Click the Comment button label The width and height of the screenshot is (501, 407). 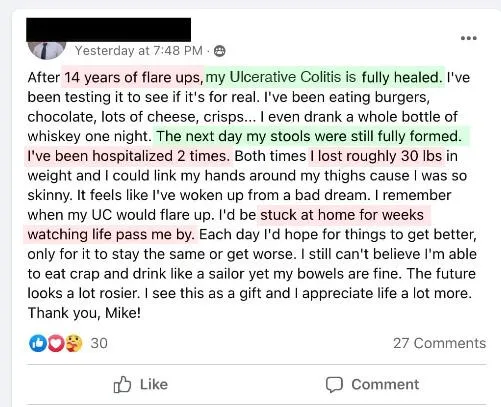point(385,384)
